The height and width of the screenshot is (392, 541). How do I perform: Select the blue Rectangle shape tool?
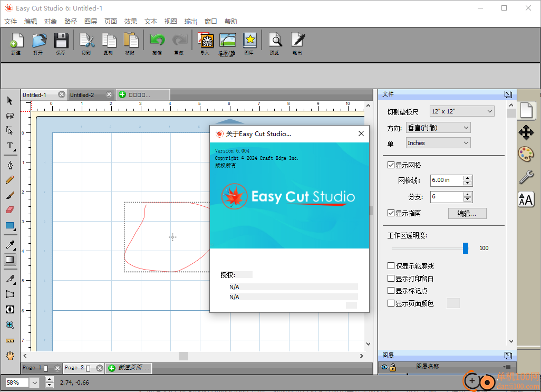coord(10,226)
